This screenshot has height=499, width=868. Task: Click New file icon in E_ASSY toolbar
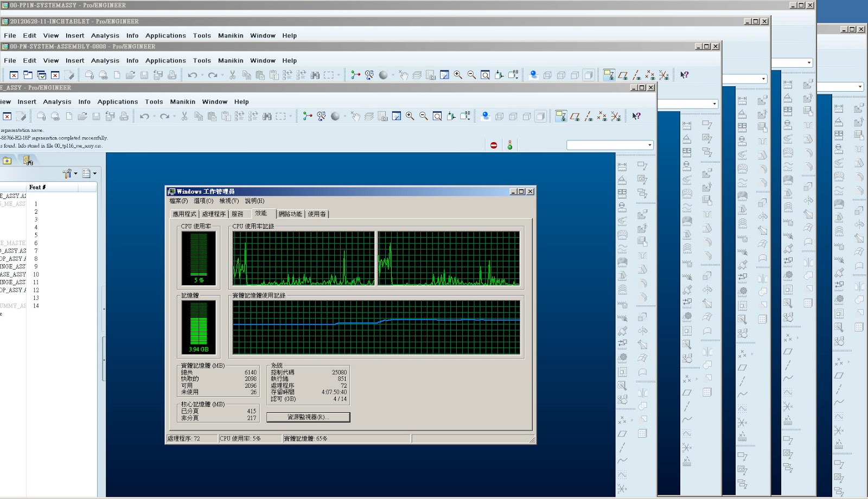click(x=69, y=116)
